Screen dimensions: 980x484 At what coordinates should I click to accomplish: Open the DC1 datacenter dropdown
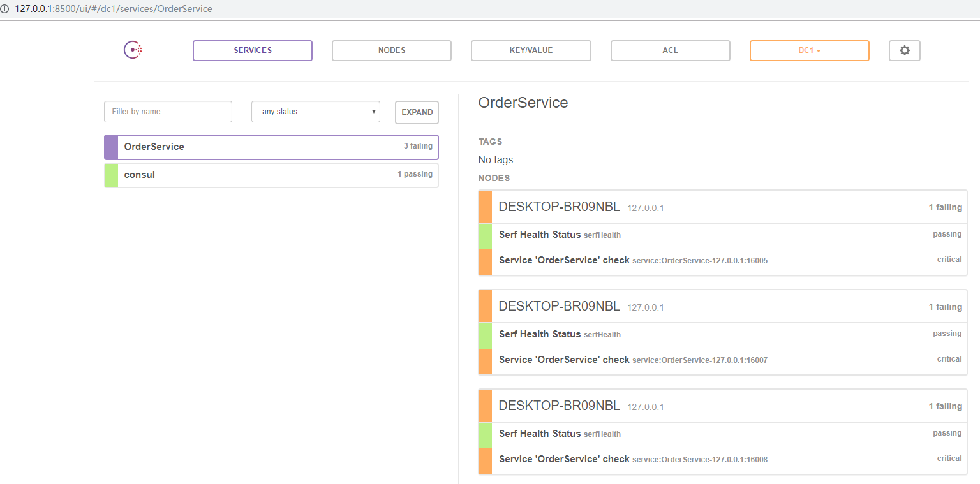point(810,50)
